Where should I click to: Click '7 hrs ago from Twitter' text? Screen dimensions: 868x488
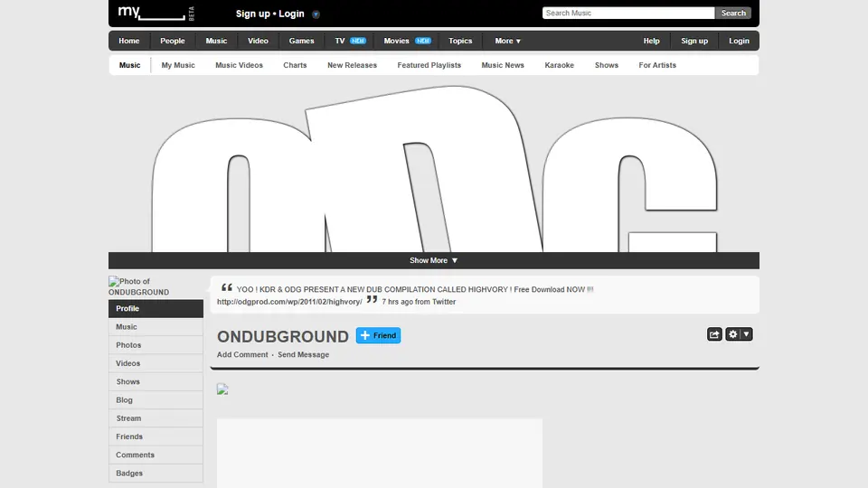419,302
